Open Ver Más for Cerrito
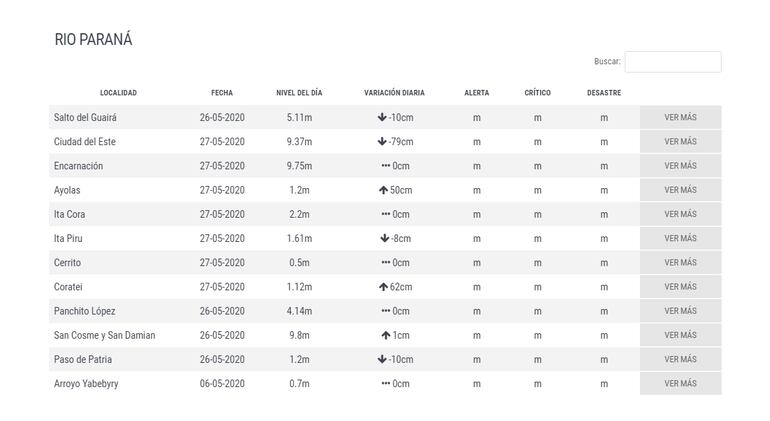770x421 pixels. [x=680, y=263]
